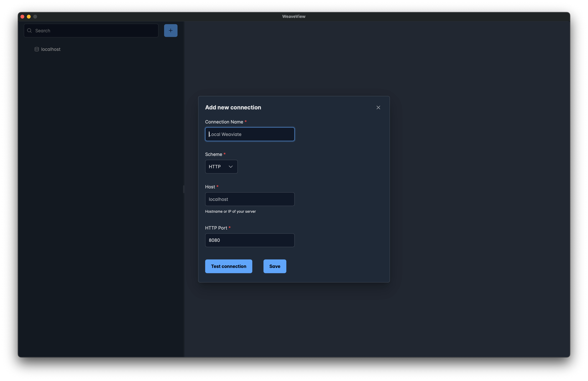588x381 pixels.
Task: Focus the Connection Name text field
Action: pos(250,134)
